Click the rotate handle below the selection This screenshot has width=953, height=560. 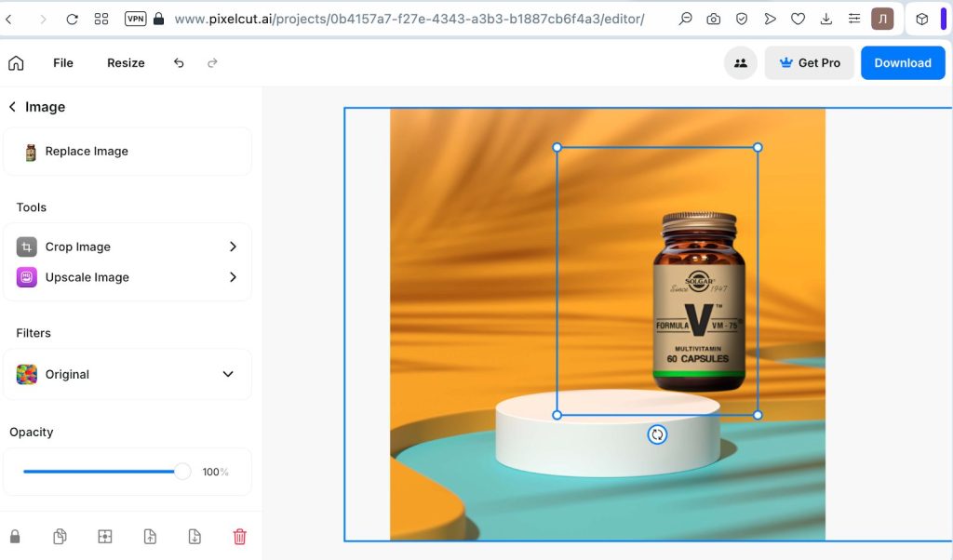click(657, 434)
